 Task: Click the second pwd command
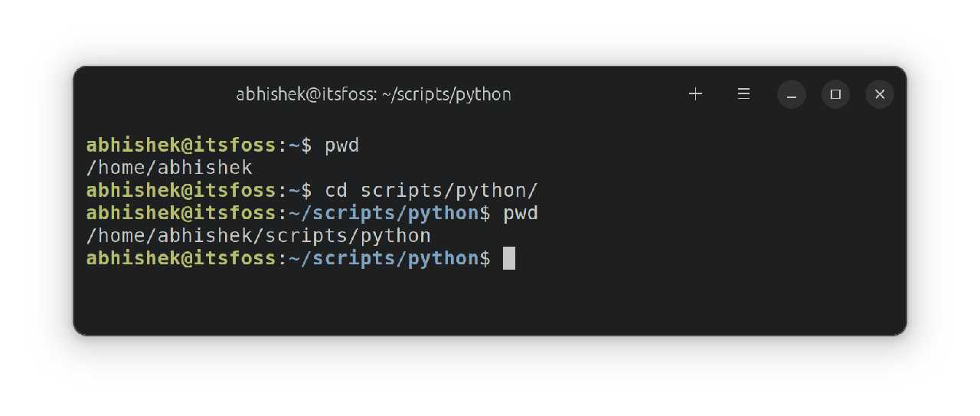521,213
